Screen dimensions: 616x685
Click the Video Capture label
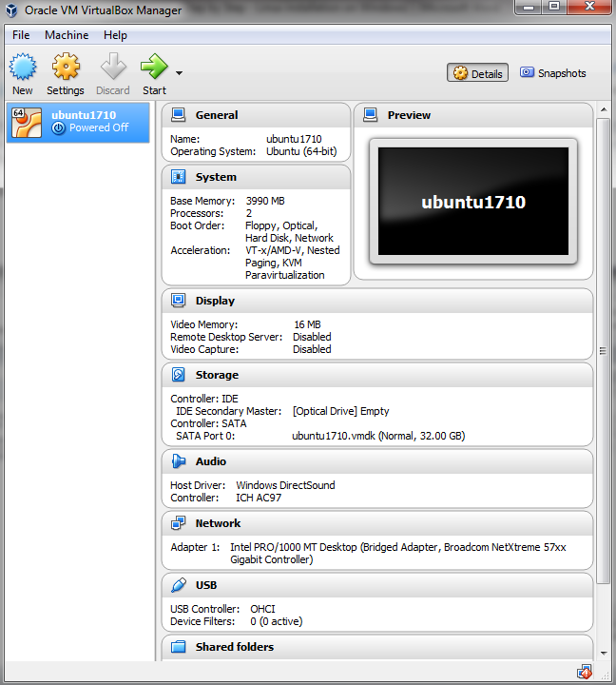point(204,349)
